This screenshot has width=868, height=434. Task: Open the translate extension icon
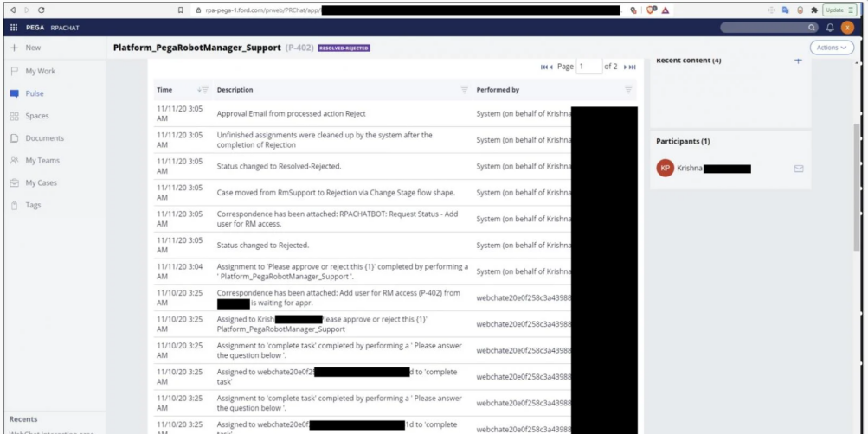786,10
